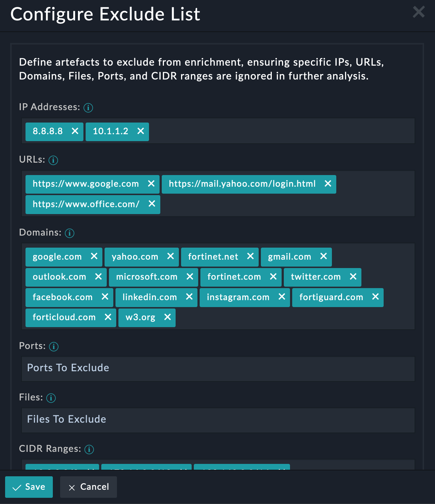Remove the 8.8.8.8 IP address tag
The width and height of the screenshot is (435, 504).
coord(75,131)
